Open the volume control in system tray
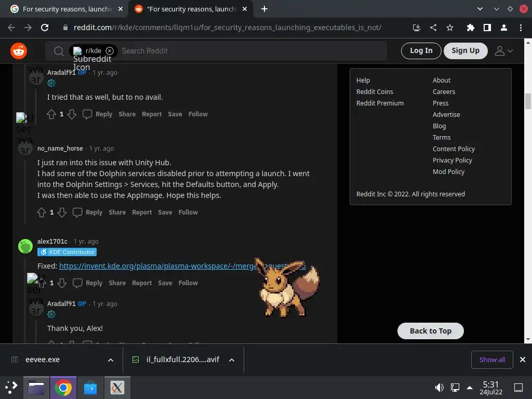The height and width of the screenshot is (399, 532). click(439, 388)
